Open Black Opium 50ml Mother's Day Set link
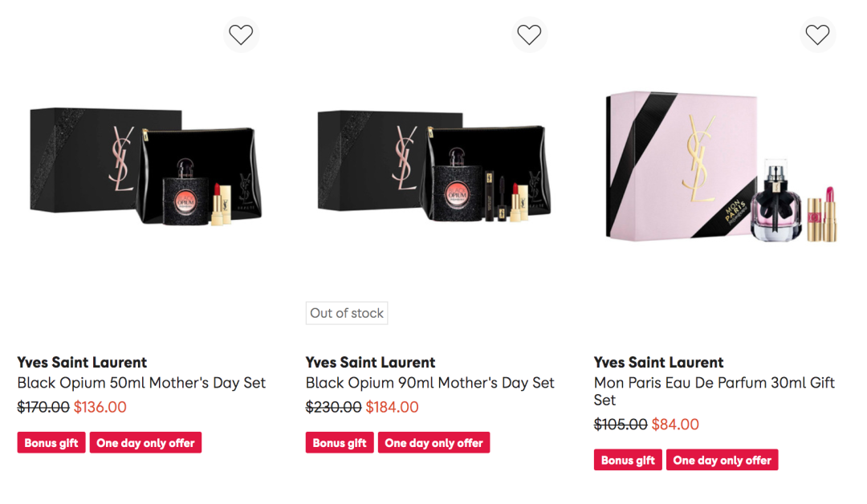The image size is (867, 504). 141,383
